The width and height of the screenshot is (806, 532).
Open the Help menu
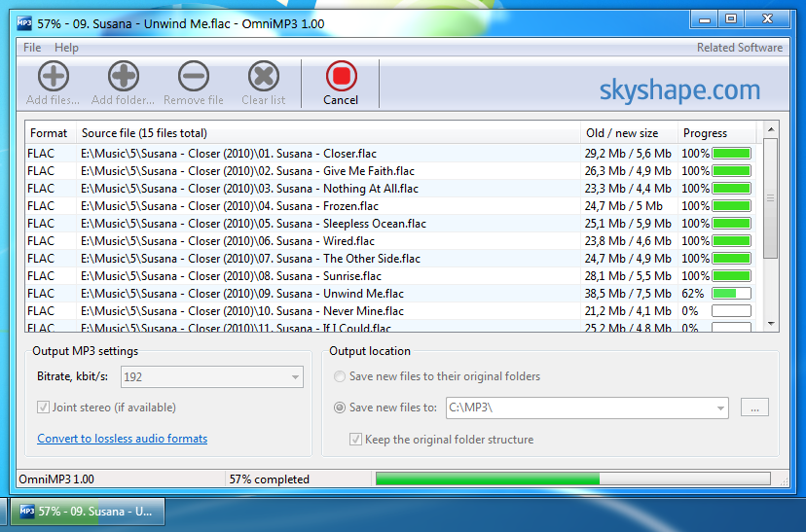66,48
